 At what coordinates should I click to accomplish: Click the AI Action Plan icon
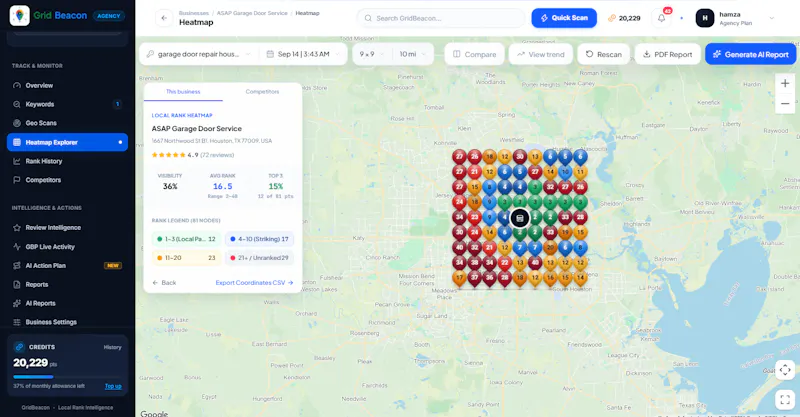click(17, 265)
